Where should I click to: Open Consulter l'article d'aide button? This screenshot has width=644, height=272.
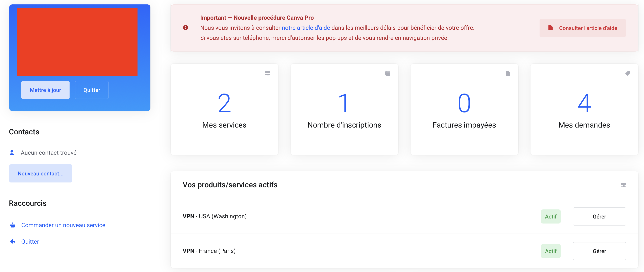(x=583, y=28)
